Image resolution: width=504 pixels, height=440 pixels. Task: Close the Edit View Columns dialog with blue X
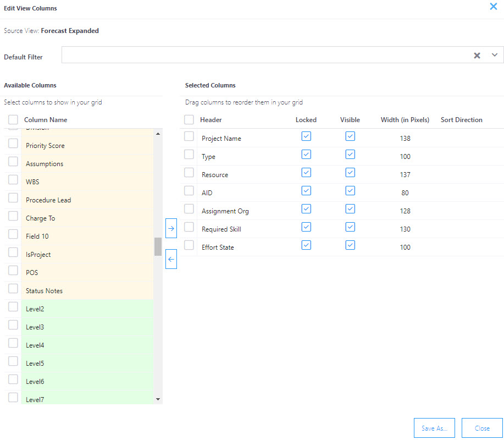coord(493,7)
